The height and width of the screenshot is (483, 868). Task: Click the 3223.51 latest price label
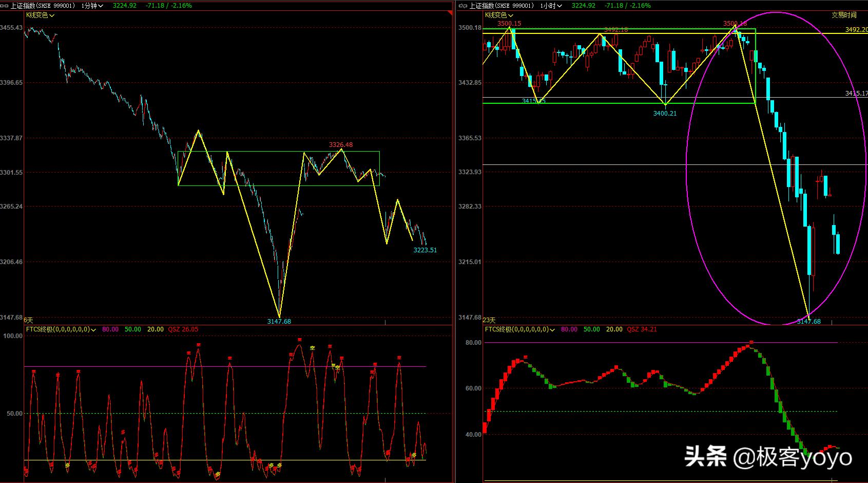tap(425, 250)
